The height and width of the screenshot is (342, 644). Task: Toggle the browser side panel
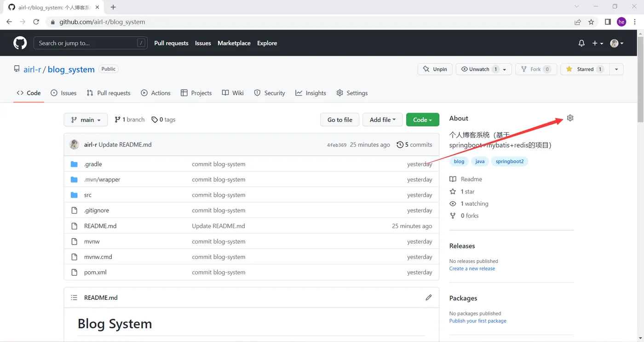tap(608, 22)
